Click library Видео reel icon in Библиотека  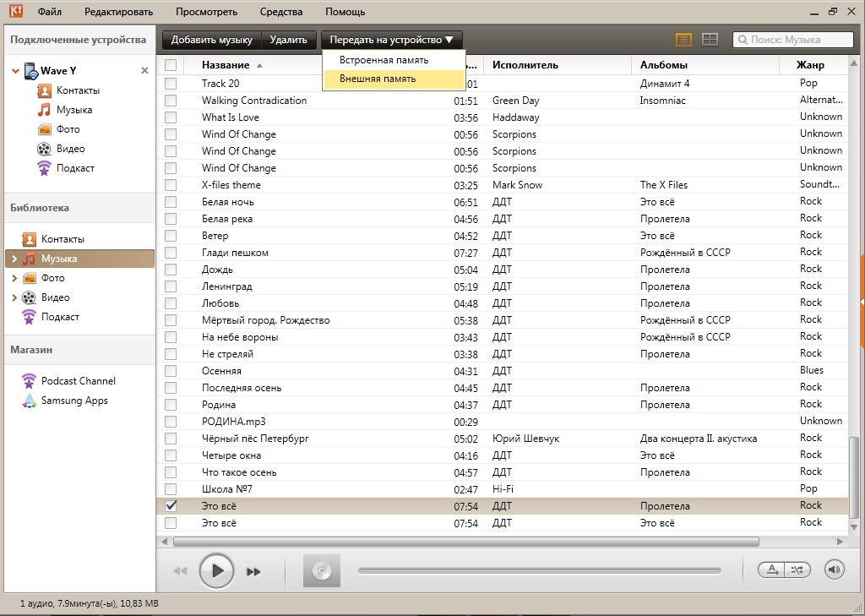click(29, 298)
